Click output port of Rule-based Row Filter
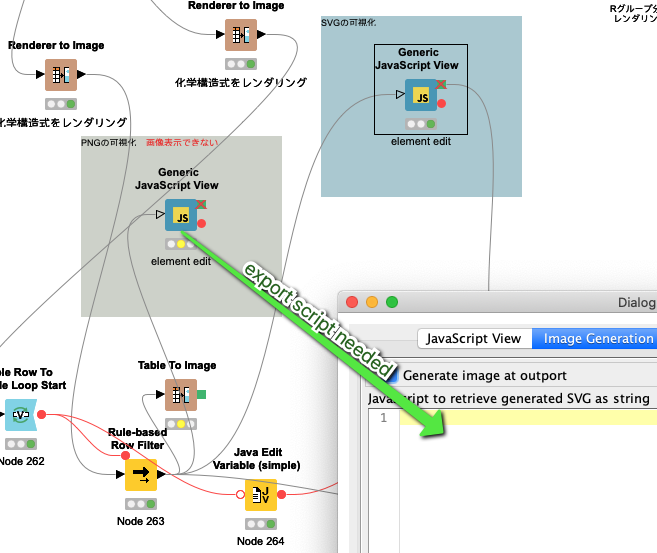The height and width of the screenshot is (553, 657). [161, 474]
